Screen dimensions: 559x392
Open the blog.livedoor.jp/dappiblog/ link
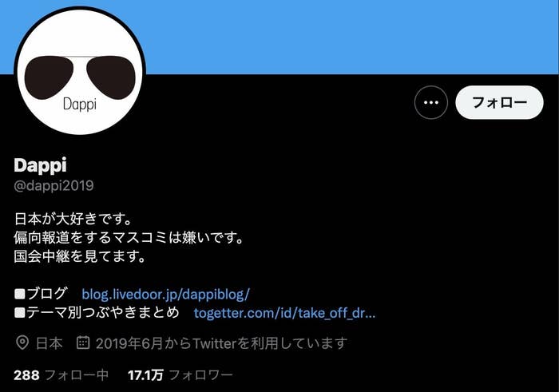pyautogui.click(x=166, y=294)
